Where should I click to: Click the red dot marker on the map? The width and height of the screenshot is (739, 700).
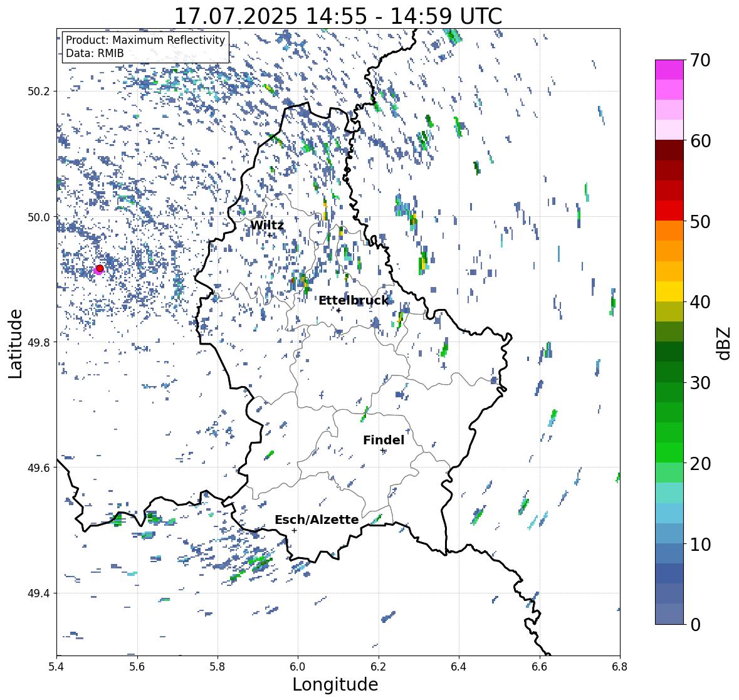click(x=100, y=268)
